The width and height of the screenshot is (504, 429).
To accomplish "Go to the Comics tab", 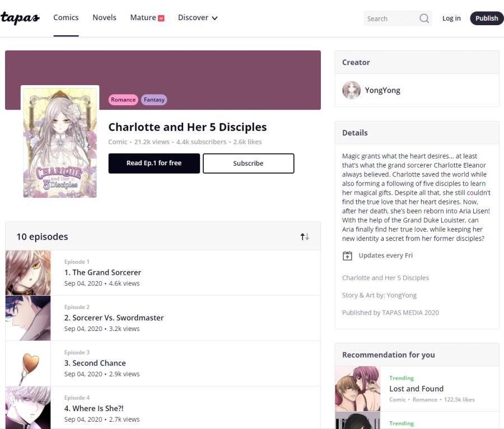I will coord(66,18).
